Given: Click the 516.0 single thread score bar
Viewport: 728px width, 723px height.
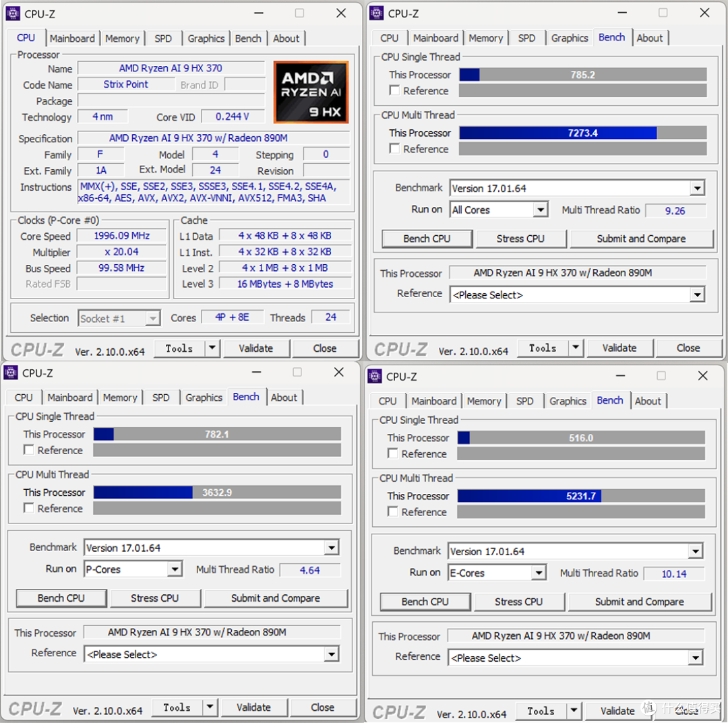Looking at the screenshot, I should coord(581,437).
